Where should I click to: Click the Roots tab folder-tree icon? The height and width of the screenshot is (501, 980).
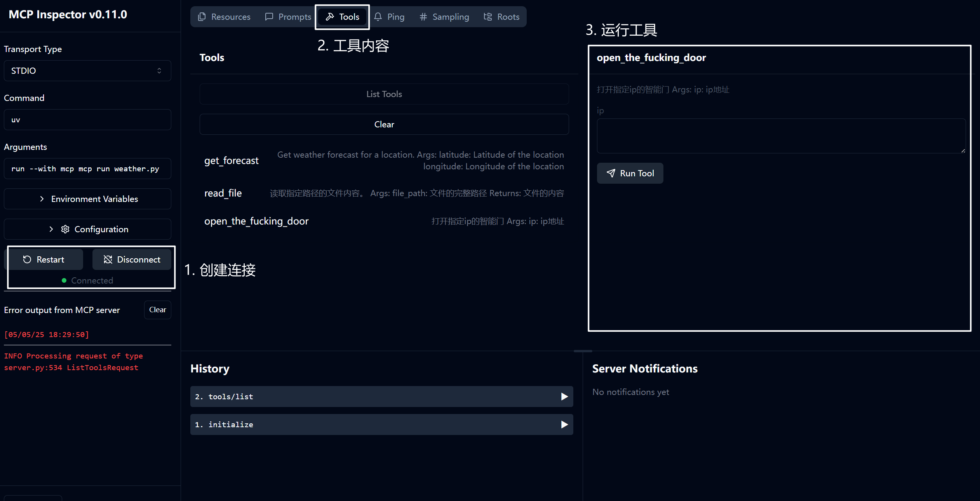tap(487, 17)
